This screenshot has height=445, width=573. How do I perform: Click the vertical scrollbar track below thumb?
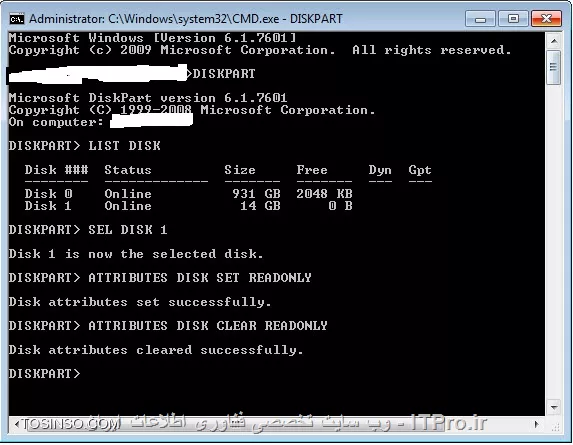[x=554, y=241]
